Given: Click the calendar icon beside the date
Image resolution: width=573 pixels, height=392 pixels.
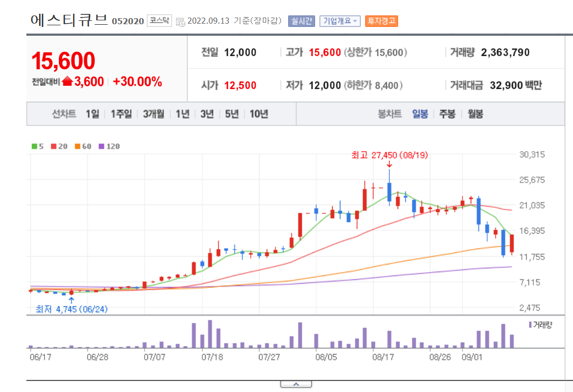Looking at the screenshot, I should tap(180, 21).
